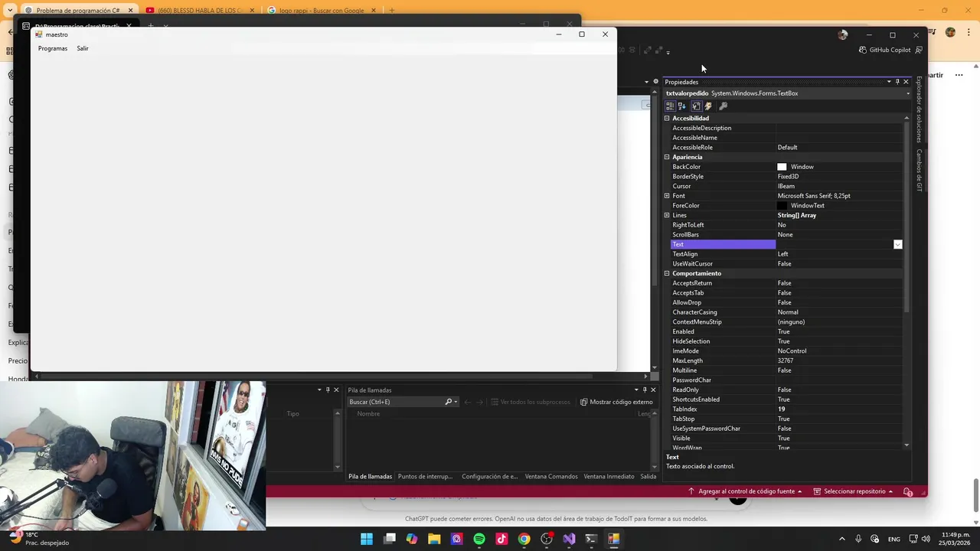Close the Pila de llamadas panel
This screenshot has width=980, height=551.
[x=653, y=390]
